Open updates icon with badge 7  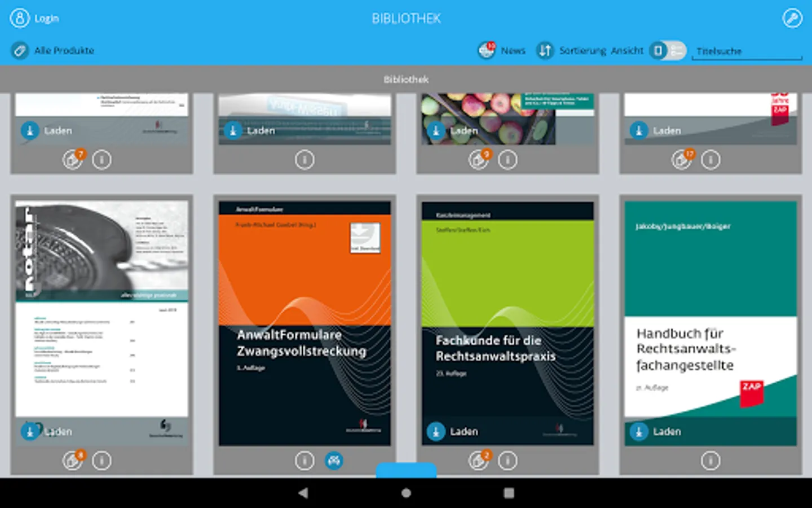(73, 159)
